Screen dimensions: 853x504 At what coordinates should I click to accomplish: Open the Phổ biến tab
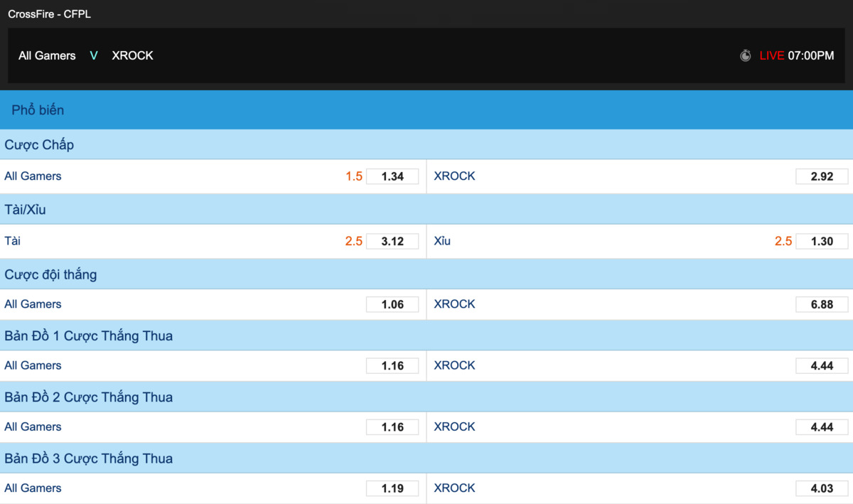point(38,110)
